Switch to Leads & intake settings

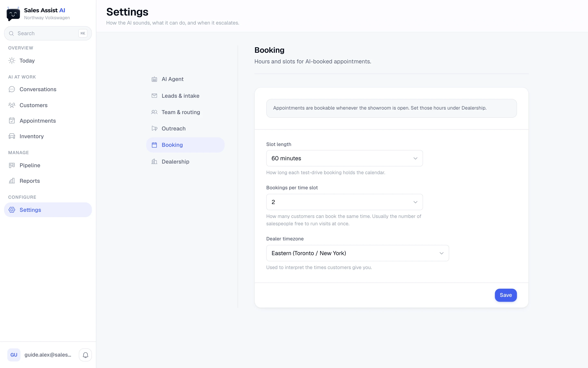[185, 96]
